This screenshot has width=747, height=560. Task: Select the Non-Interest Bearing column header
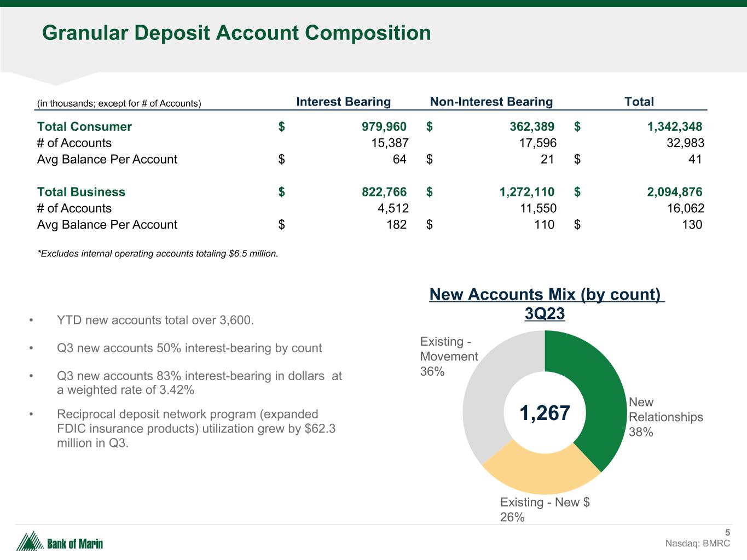tap(491, 102)
